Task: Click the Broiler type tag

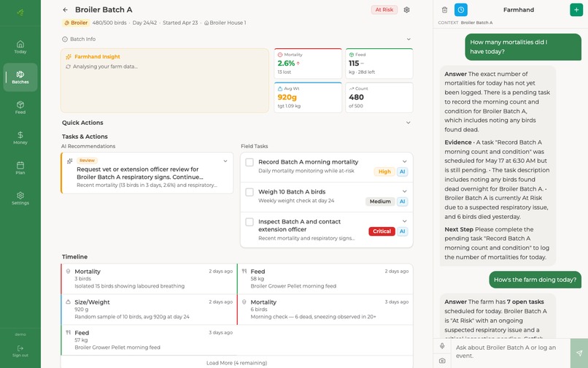Action: [76, 23]
